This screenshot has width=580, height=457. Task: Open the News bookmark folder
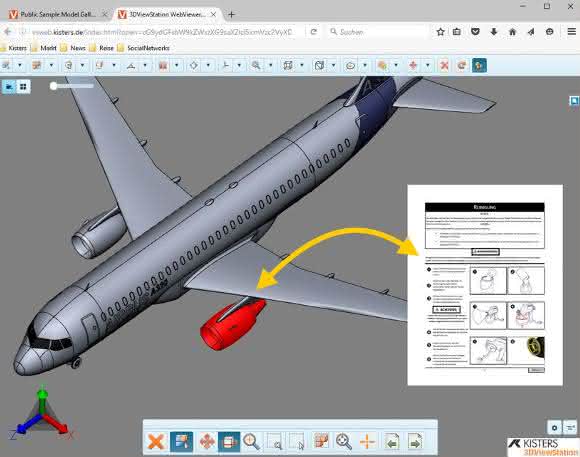74,48
